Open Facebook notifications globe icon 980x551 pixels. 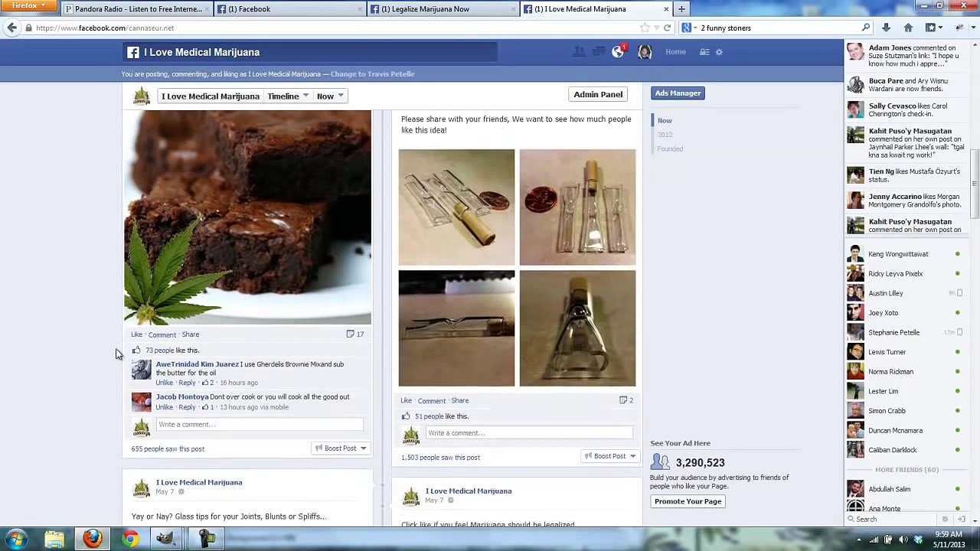coord(618,52)
